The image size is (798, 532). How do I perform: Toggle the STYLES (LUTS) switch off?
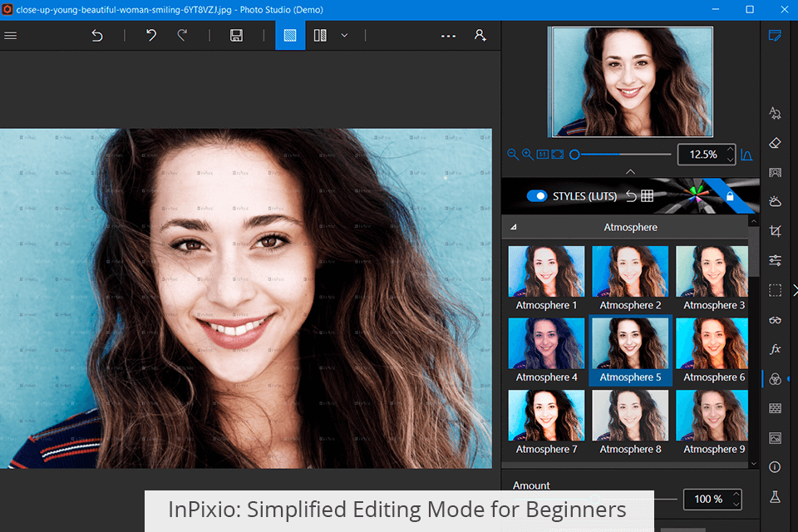coord(537,196)
